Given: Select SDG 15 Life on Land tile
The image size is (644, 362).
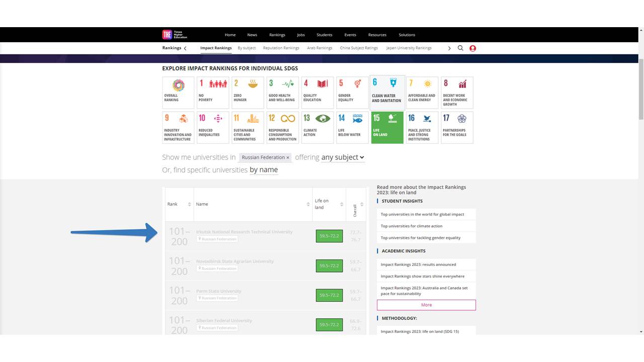Looking at the screenshot, I should click(x=387, y=128).
